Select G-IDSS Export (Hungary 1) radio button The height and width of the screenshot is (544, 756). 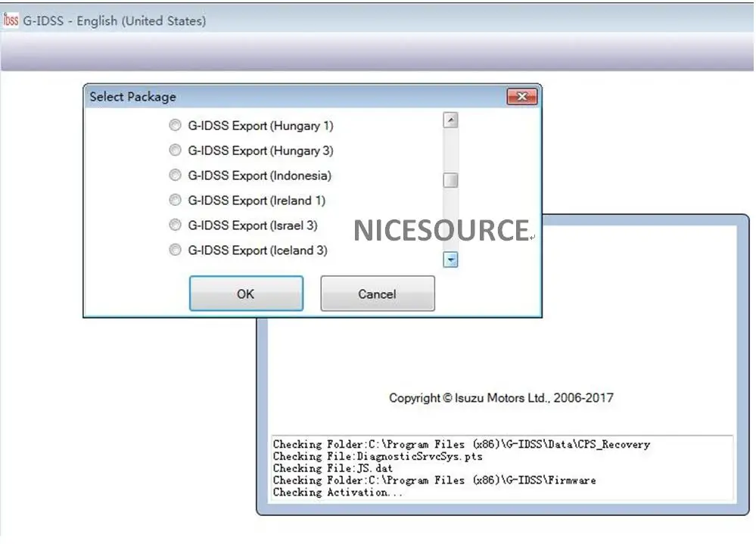tap(175, 126)
